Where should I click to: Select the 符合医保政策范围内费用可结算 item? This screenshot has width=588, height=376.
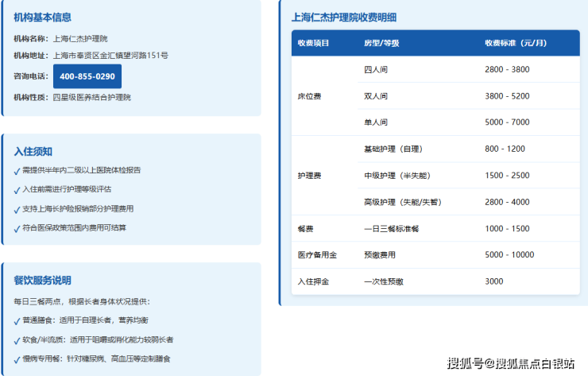[70, 228]
